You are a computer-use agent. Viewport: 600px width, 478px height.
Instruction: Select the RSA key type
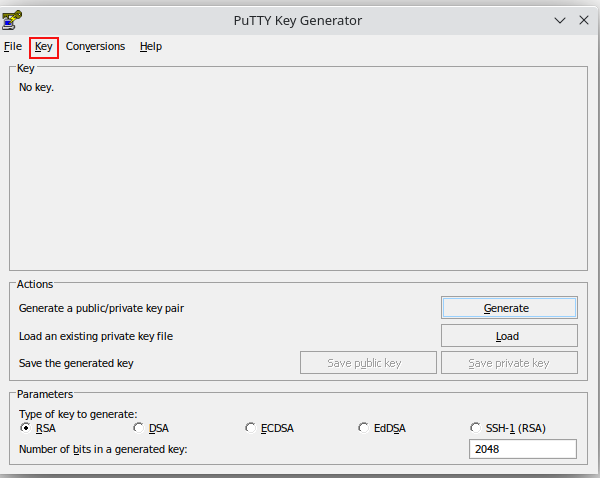38,428
